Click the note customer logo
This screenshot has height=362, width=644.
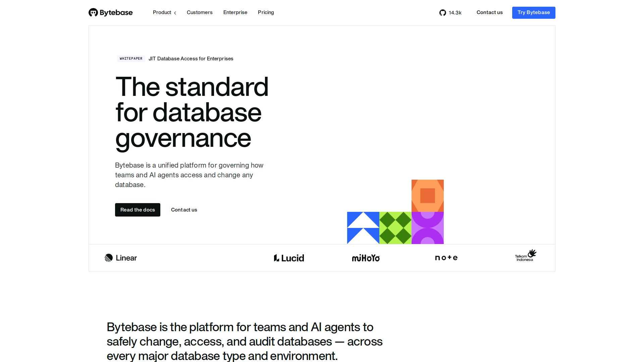[x=446, y=258]
